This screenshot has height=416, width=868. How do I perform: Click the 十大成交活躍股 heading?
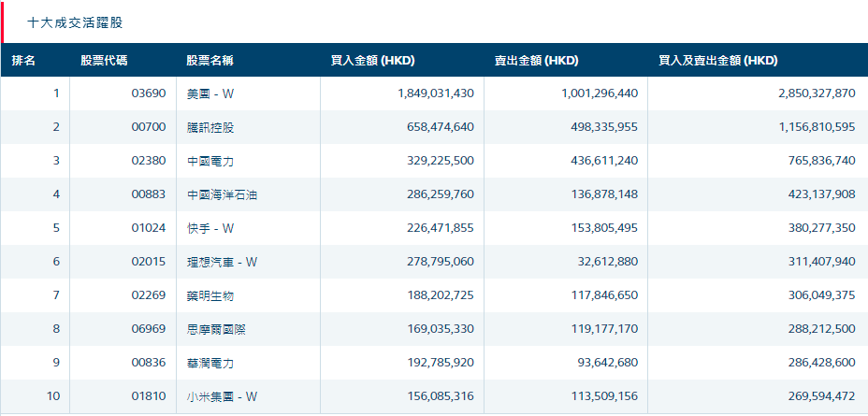pyautogui.click(x=75, y=22)
